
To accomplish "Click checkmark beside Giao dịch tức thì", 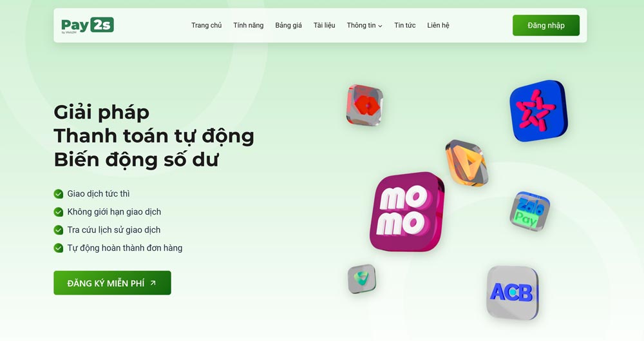I will click(59, 194).
